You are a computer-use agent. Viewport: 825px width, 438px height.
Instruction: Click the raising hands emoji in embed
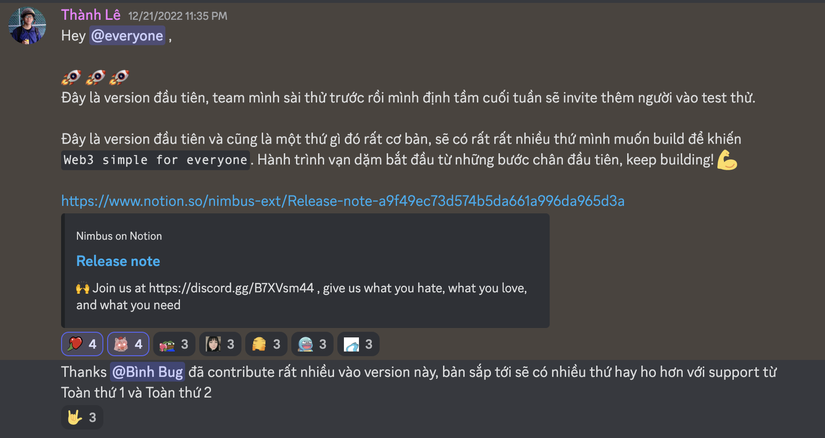[83, 288]
